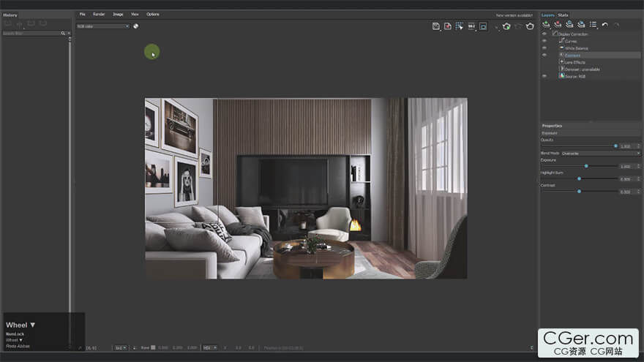Switch to the Stats tab

click(x=563, y=15)
